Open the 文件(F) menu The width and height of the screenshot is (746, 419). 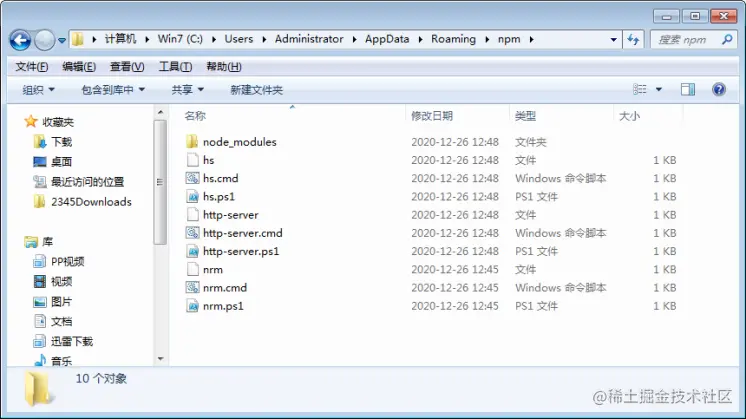click(x=31, y=67)
